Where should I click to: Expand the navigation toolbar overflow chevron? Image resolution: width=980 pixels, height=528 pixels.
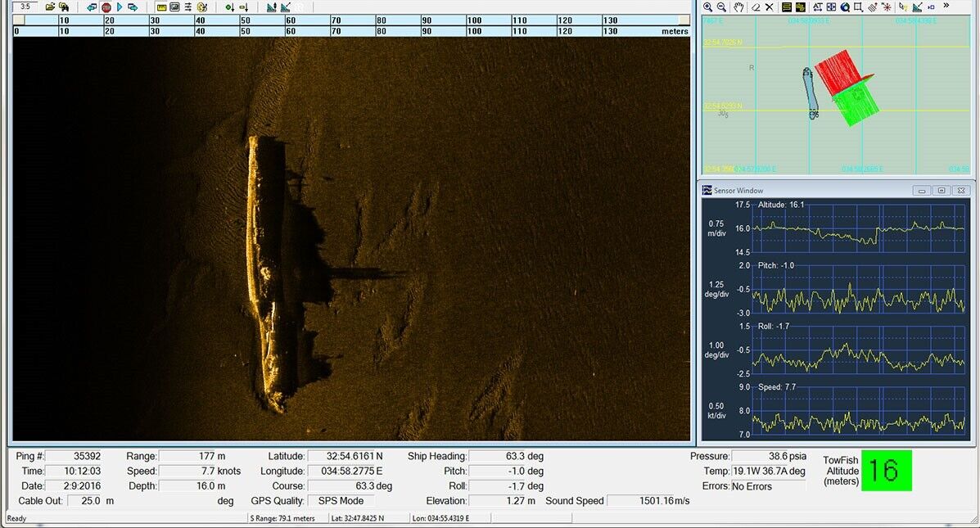(946, 7)
